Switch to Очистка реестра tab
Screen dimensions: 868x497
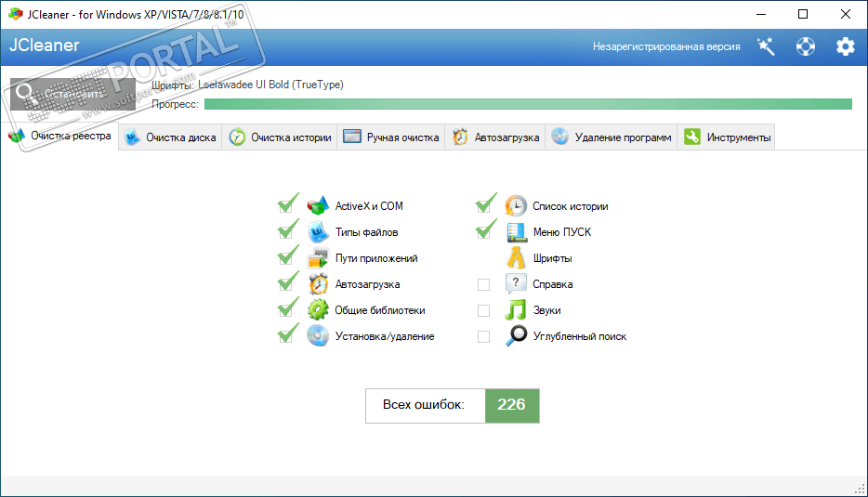pyautogui.click(x=59, y=137)
